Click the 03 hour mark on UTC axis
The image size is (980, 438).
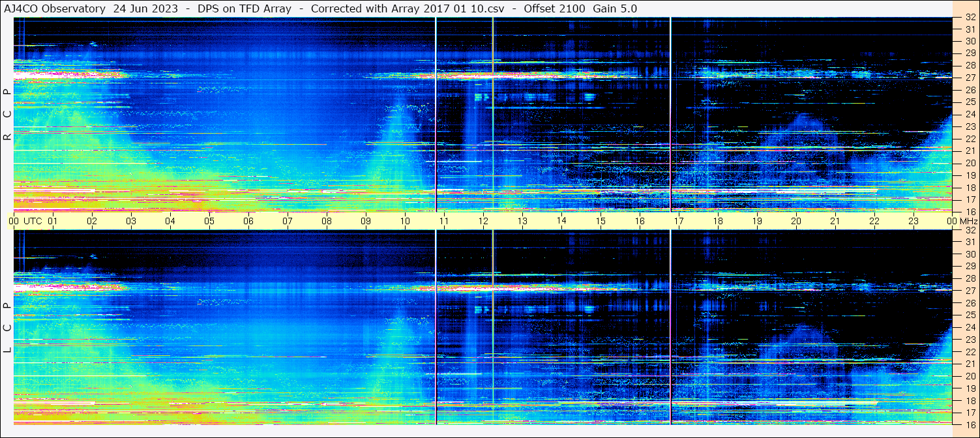click(131, 221)
